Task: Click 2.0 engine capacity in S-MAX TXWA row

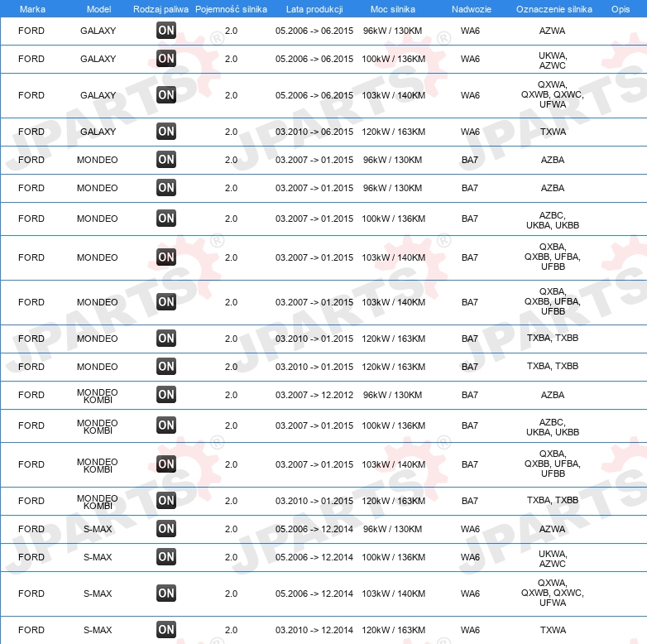Action: [231, 630]
